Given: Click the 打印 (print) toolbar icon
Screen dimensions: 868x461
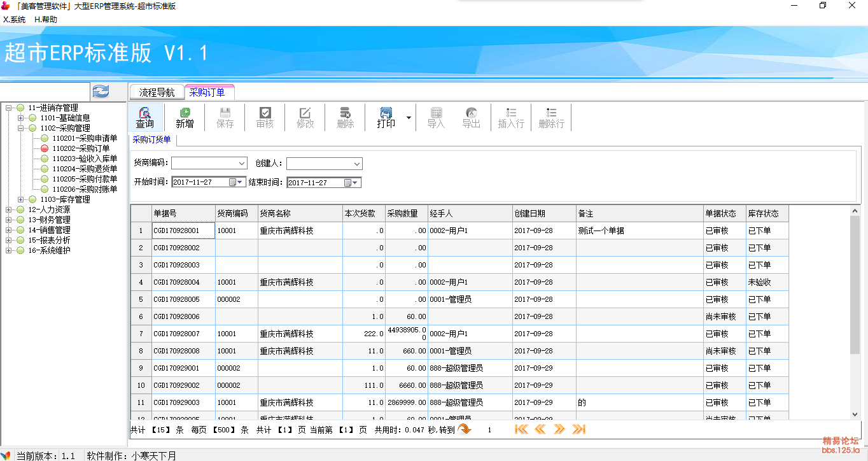Looking at the screenshot, I should [386, 117].
